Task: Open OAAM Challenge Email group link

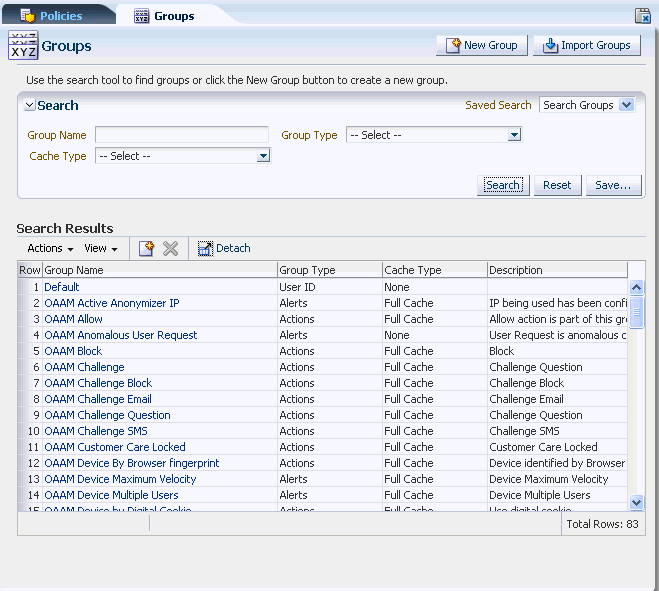Action: click(98, 399)
